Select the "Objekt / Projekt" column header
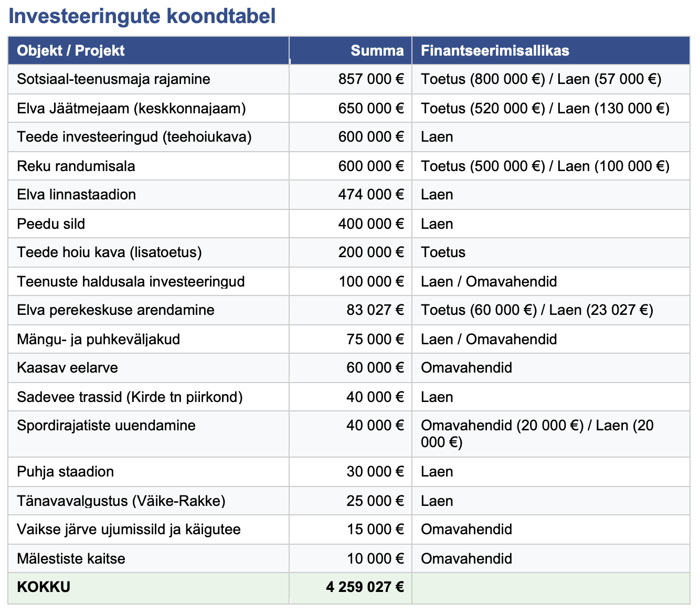 pos(71,50)
